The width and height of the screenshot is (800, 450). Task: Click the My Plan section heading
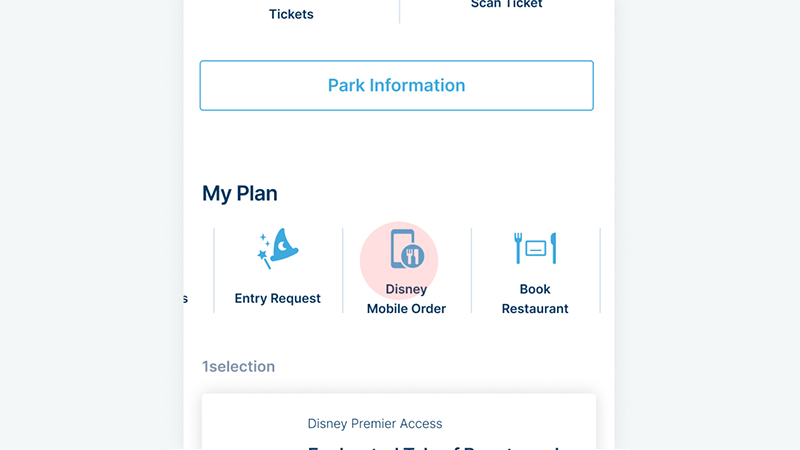point(240,193)
